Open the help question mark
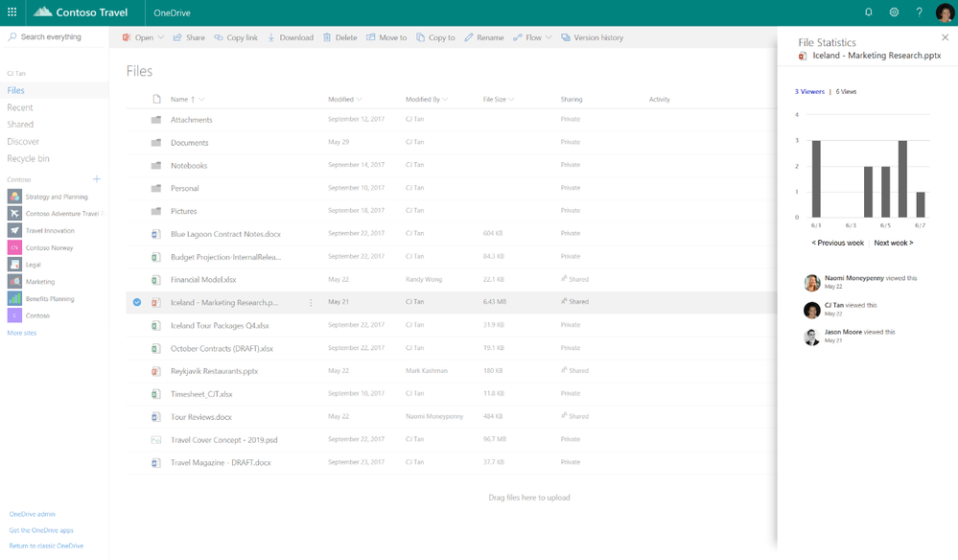Screen dimensions: 958x560 pos(919,12)
